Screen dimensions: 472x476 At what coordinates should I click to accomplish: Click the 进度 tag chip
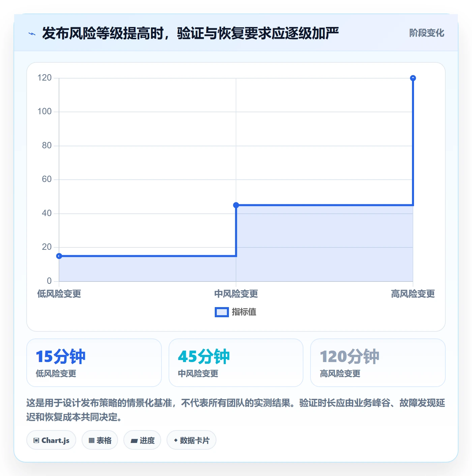(142, 440)
